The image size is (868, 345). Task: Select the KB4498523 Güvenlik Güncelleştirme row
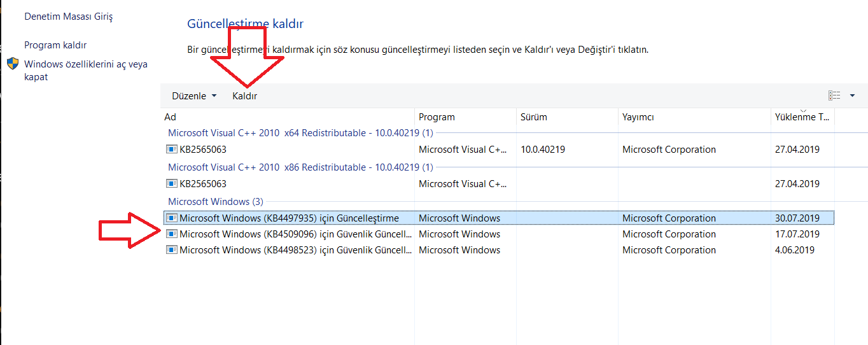[x=498, y=250]
